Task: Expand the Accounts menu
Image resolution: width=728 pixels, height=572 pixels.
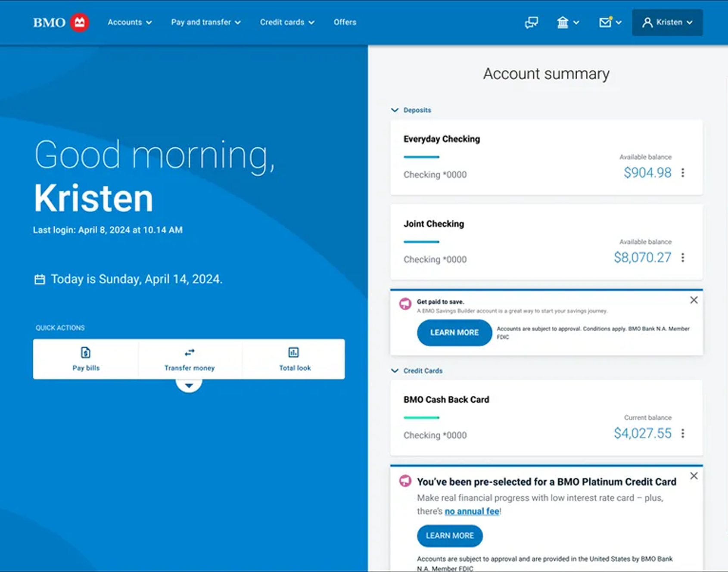Action: click(x=130, y=22)
